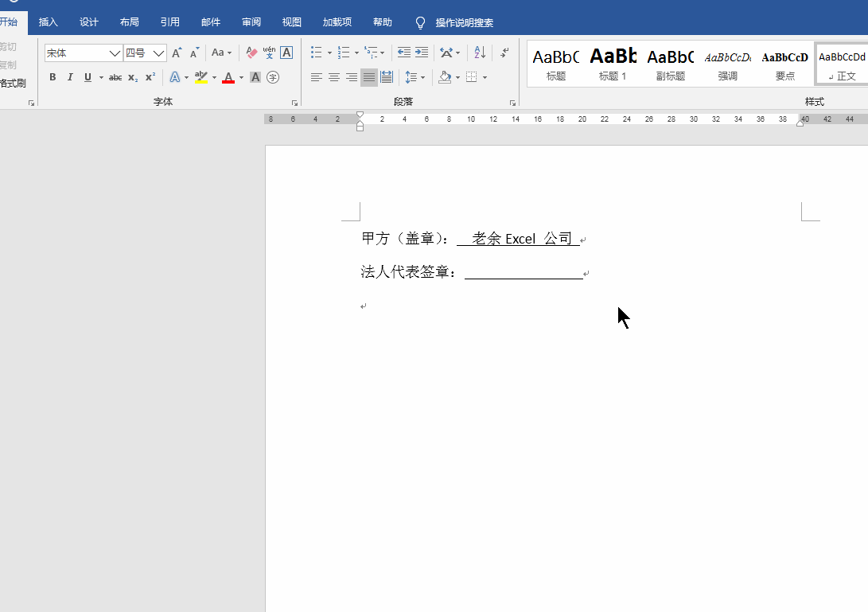Apply distributed alignment
This screenshot has height=612, width=868.
[387, 77]
